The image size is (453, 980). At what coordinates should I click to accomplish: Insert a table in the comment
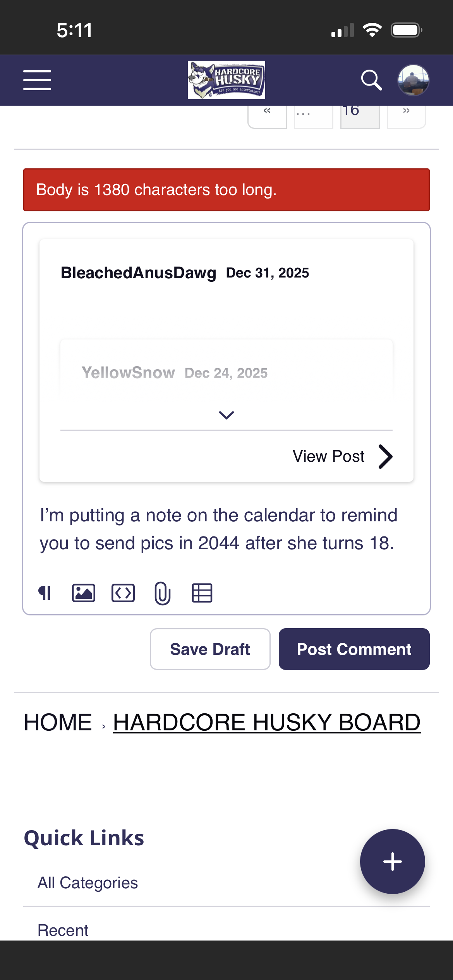[x=202, y=593]
